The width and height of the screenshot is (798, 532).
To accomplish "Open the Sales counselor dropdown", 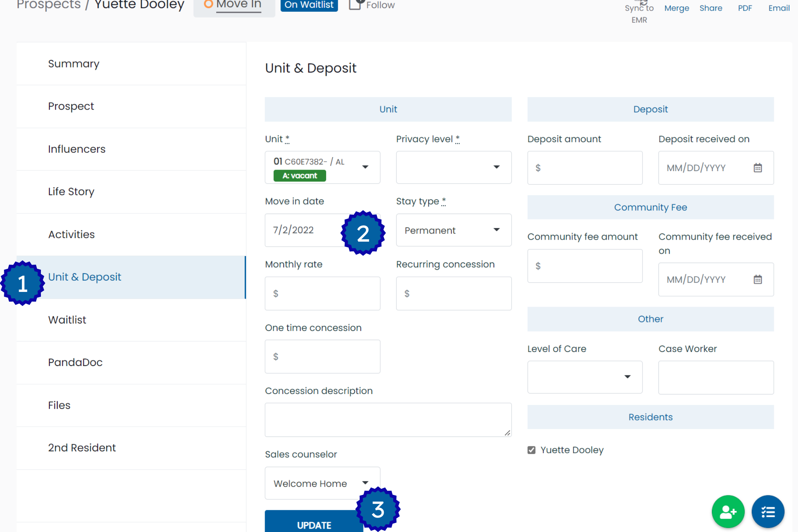I will [322, 483].
